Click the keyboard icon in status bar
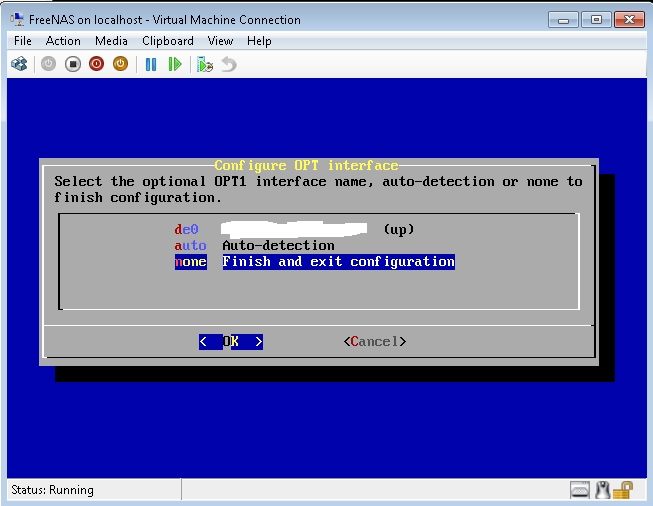The height and width of the screenshot is (506, 653). point(580,490)
